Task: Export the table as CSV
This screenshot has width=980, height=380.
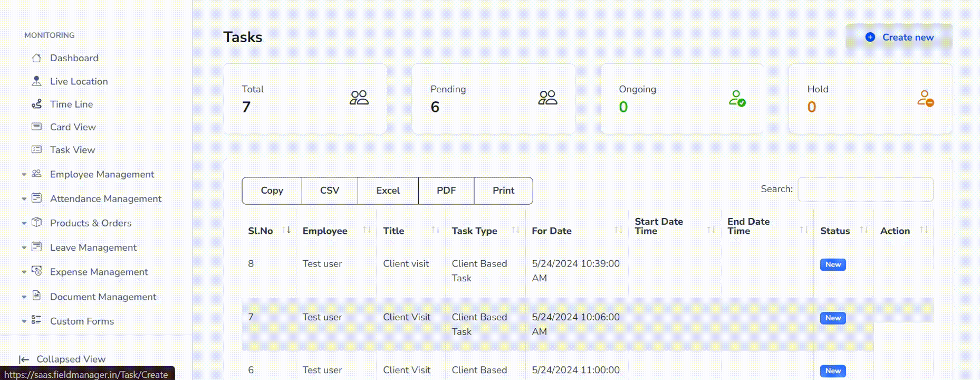Action: point(330,191)
